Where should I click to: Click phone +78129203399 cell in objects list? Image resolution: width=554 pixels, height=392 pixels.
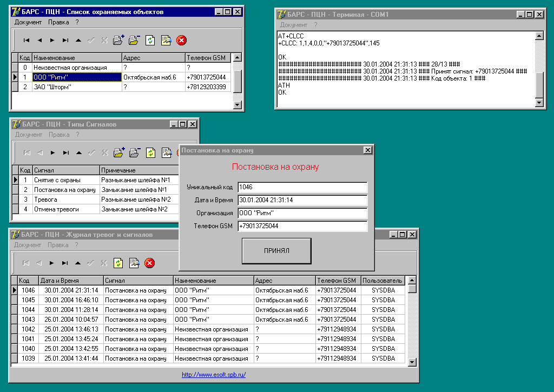(208, 87)
